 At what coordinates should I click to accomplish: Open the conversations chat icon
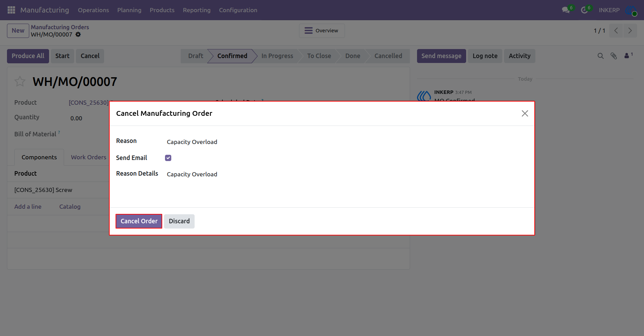566,10
